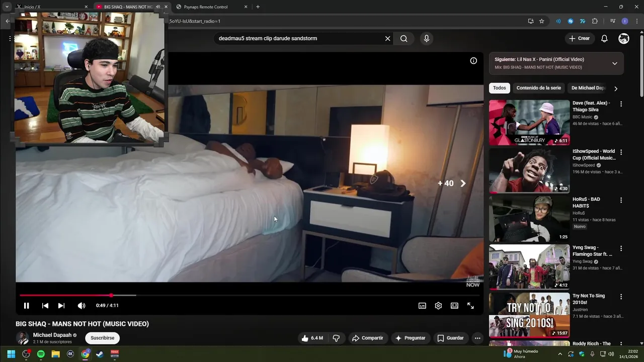Open Yvng Swag Flamingo Star video
The width and height of the screenshot is (644, 362).
(529, 267)
